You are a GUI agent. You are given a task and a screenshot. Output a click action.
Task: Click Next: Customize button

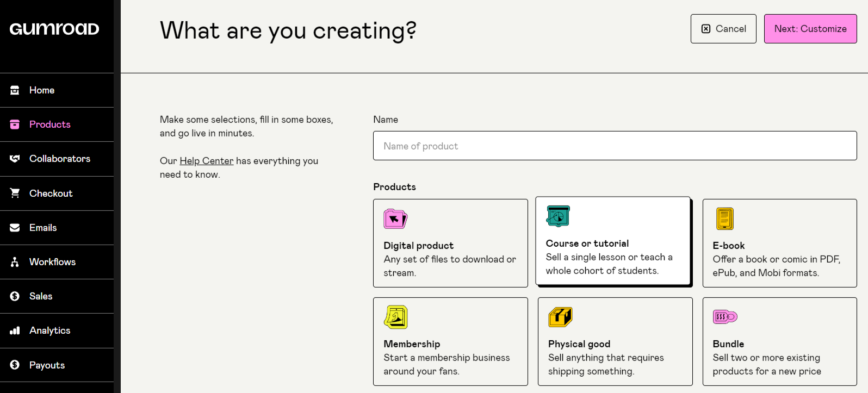(810, 29)
